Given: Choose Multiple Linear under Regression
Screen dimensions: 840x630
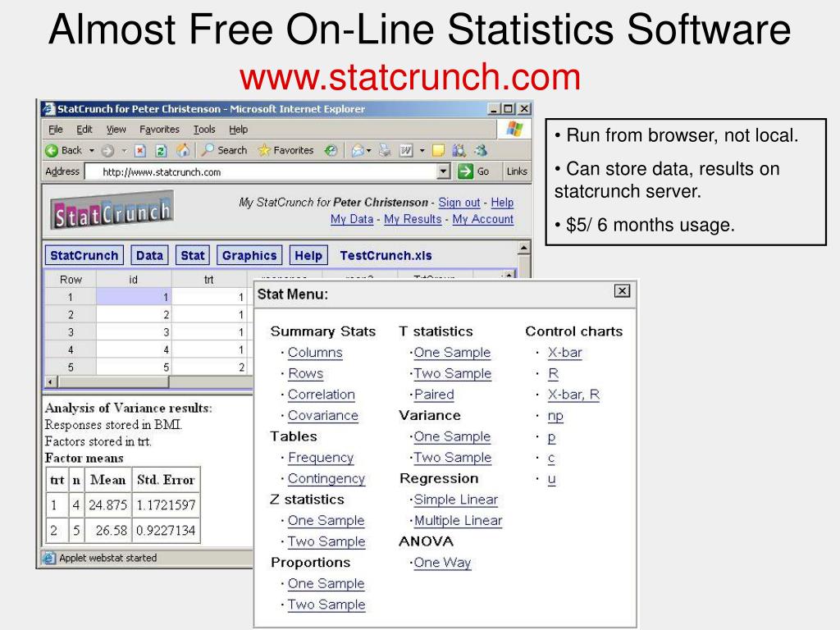Looking at the screenshot, I should pos(458,520).
